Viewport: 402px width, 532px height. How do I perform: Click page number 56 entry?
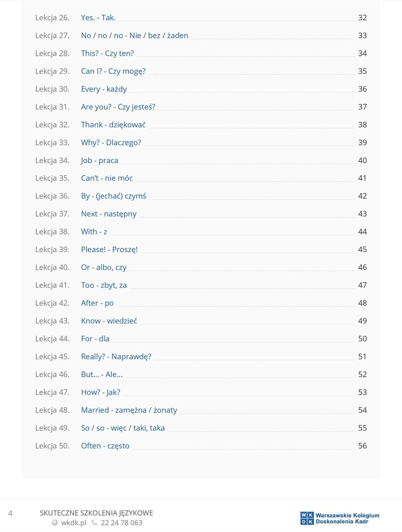pyautogui.click(x=362, y=446)
